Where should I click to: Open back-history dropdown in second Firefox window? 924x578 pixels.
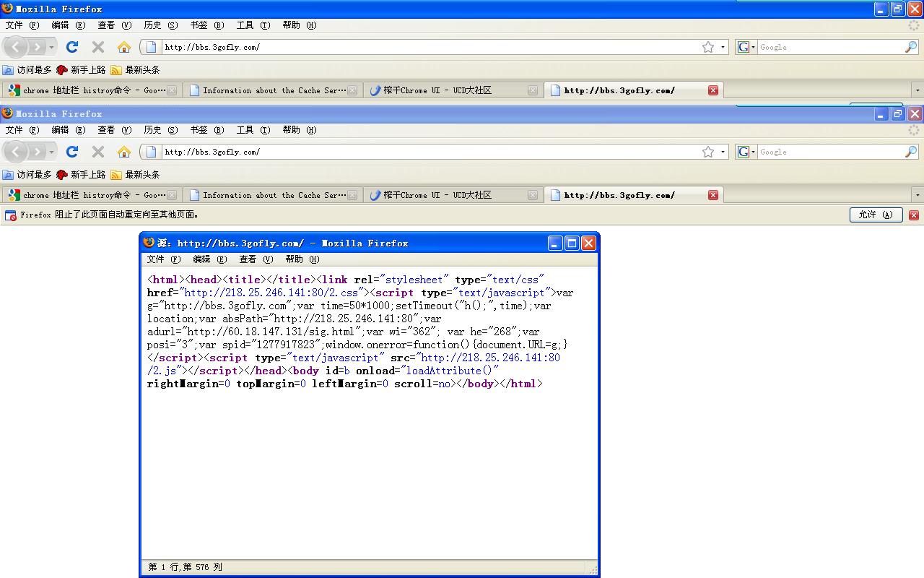coord(51,152)
